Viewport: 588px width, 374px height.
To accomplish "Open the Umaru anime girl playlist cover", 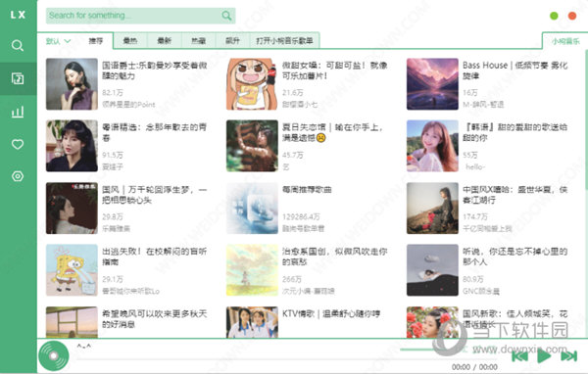I will pos(252,84).
